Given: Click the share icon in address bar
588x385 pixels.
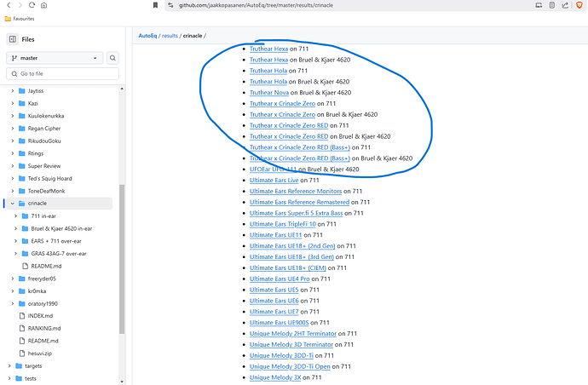Looking at the screenshot, I should 565,5.
